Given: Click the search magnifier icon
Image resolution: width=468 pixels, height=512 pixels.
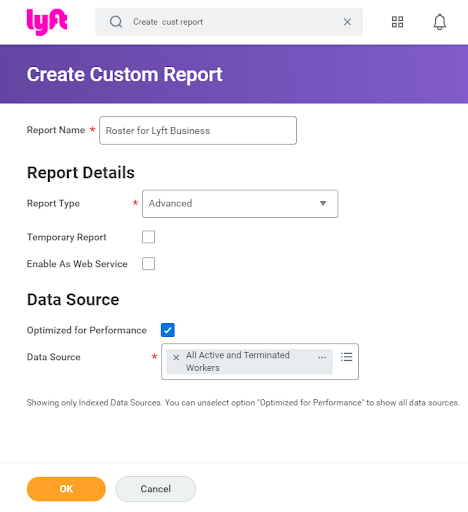Looking at the screenshot, I should tap(116, 22).
